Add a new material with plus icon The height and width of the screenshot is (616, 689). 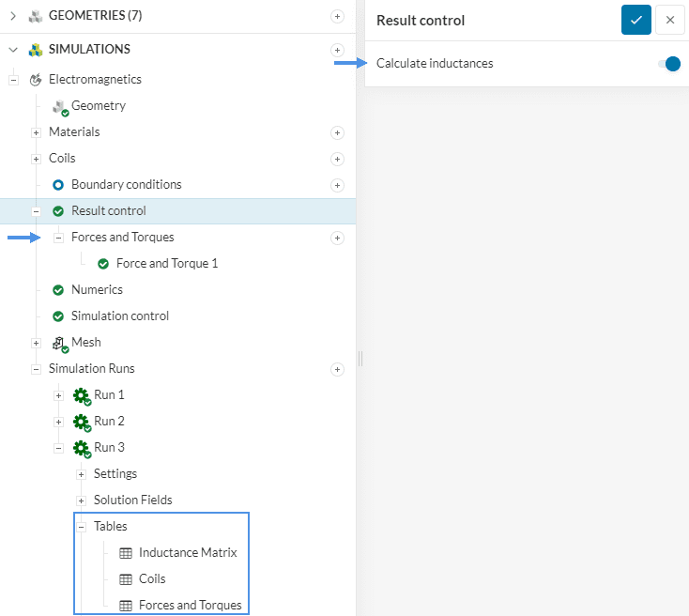click(337, 132)
